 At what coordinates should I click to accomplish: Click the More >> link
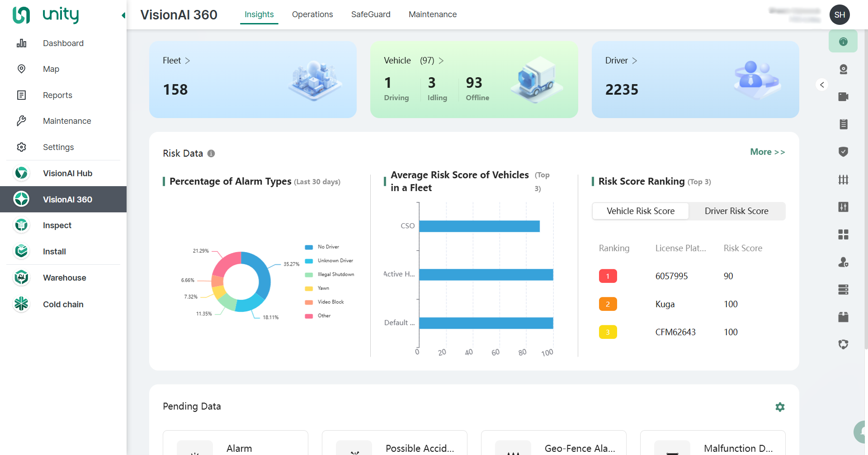pyautogui.click(x=768, y=152)
